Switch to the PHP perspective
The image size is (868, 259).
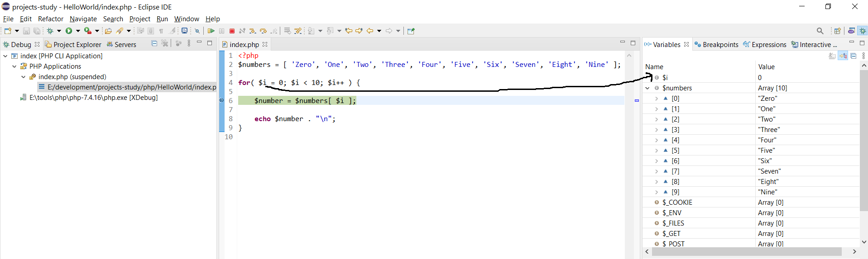(x=851, y=31)
